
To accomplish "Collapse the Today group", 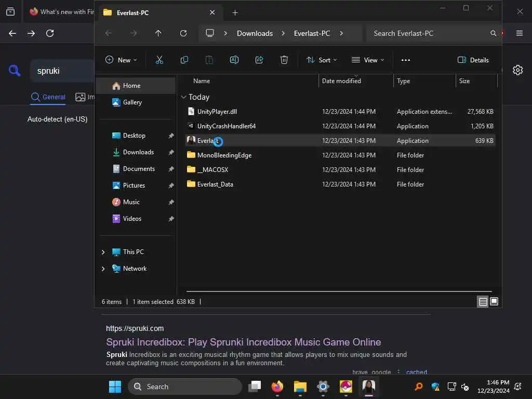I will tap(183, 97).
